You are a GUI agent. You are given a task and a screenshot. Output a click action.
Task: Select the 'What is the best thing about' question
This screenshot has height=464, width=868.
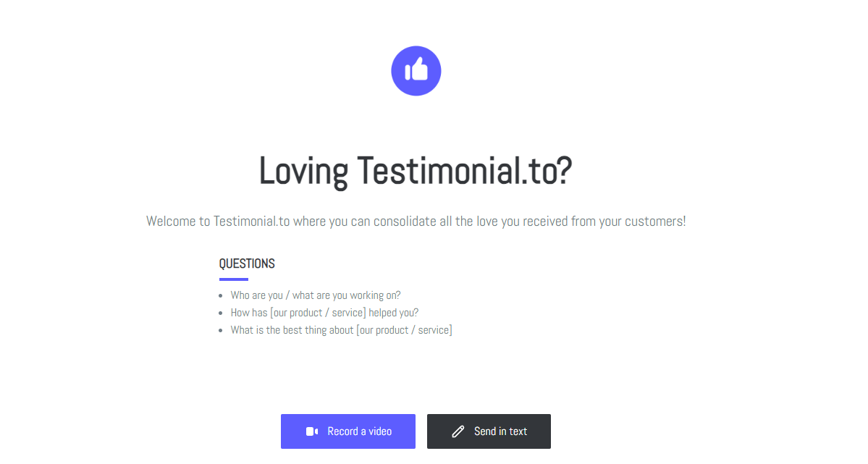click(341, 330)
